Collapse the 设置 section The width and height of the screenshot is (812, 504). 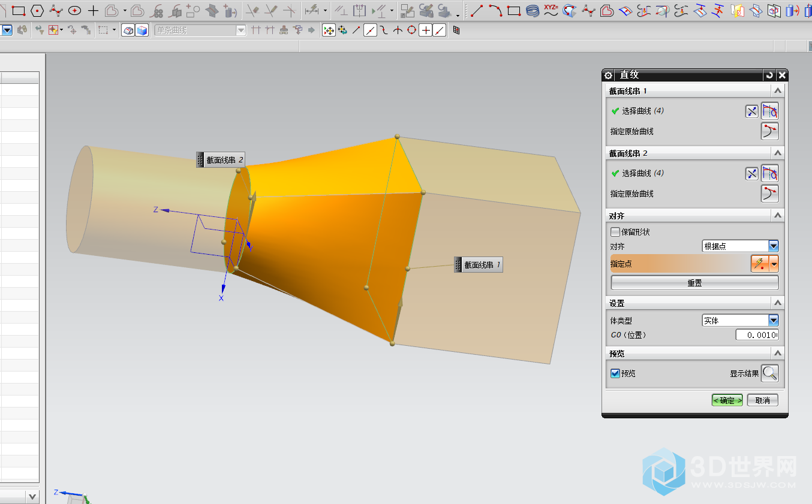point(778,303)
